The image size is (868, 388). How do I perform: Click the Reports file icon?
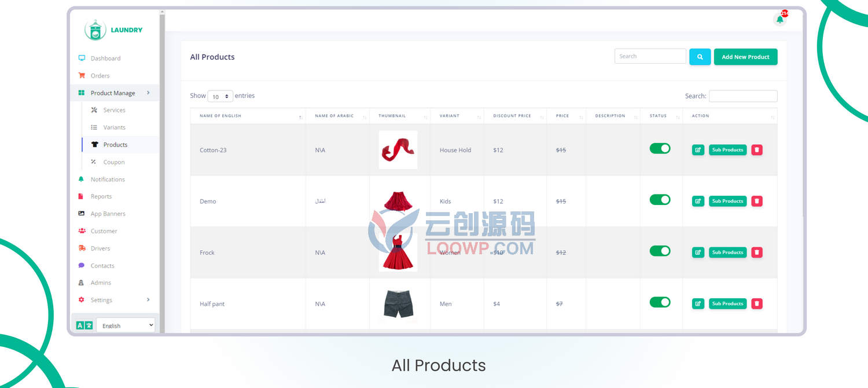pyautogui.click(x=81, y=196)
